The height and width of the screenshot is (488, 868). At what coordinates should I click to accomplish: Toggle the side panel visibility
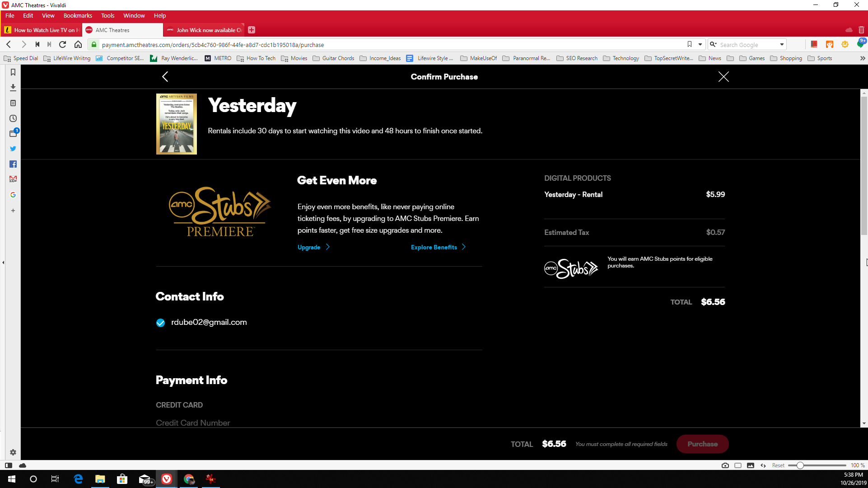[9, 465]
